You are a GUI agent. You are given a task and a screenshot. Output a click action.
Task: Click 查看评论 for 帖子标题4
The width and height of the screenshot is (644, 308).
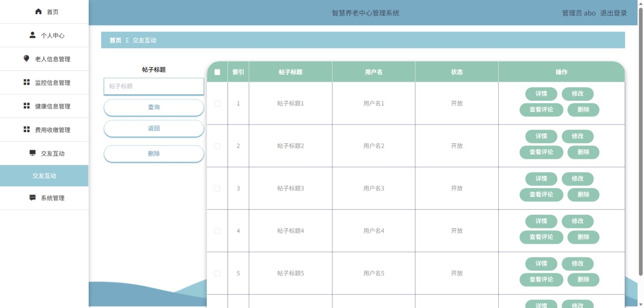point(541,237)
